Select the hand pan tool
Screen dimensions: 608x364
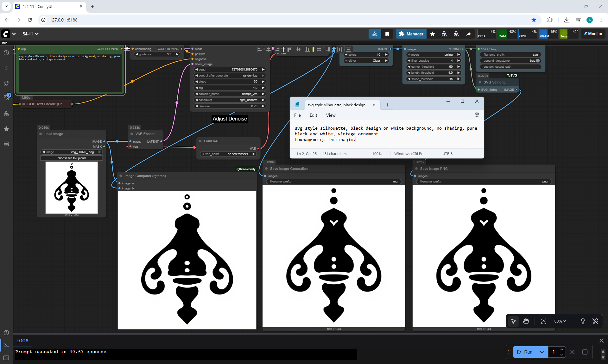pyautogui.click(x=526, y=321)
